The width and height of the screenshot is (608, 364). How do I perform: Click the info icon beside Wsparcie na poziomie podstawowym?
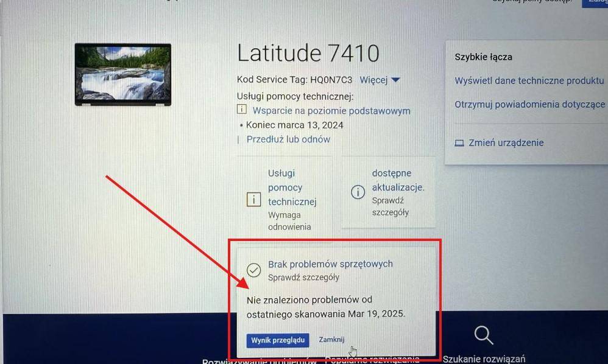242,110
